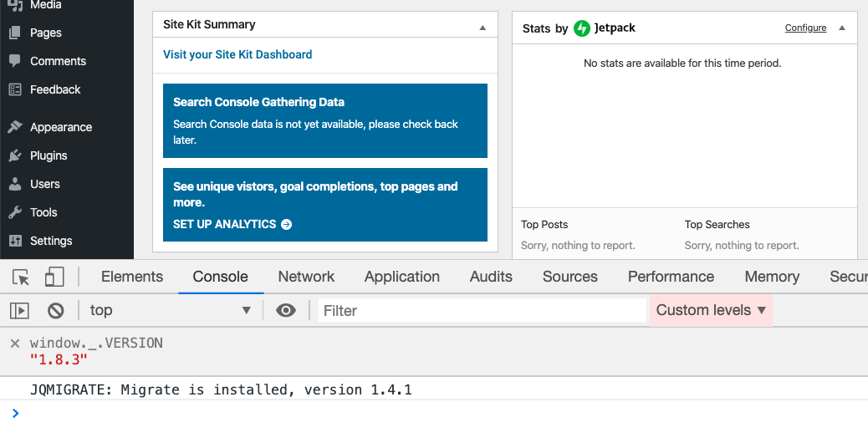Click the Plugins plug icon
The image size is (868, 448).
(16, 155)
